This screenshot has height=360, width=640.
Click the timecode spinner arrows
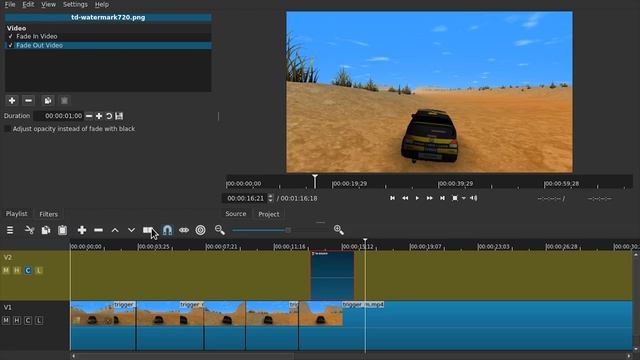point(270,198)
